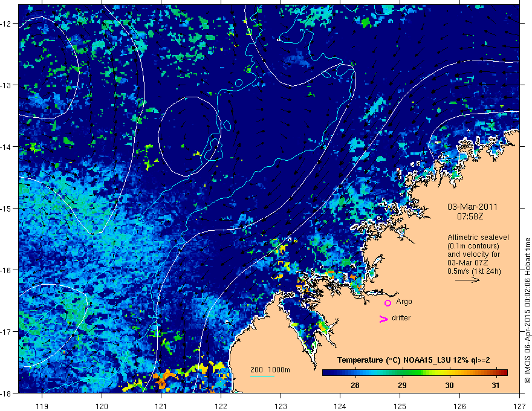Image resolution: width=532 pixels, height=411 pixels.
Task: Click the Temperature NOAA15_L3U colorbar title
Action: pos(414,360)
